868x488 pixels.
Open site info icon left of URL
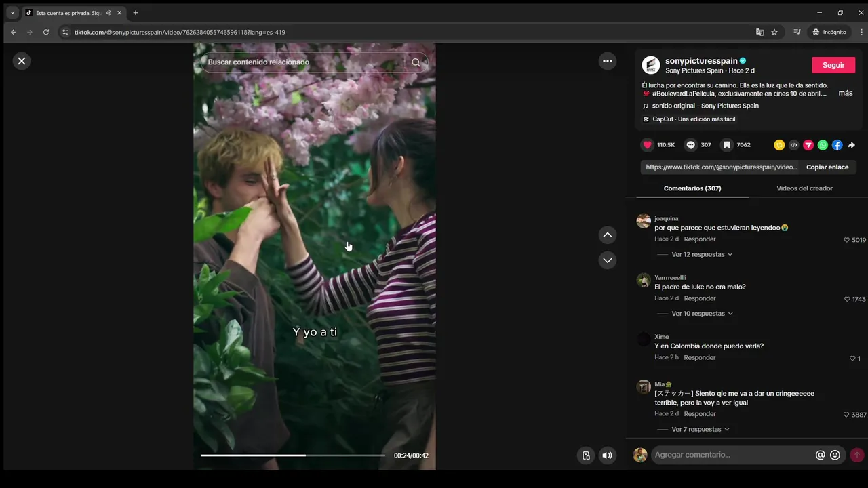(x=66, y=32)
